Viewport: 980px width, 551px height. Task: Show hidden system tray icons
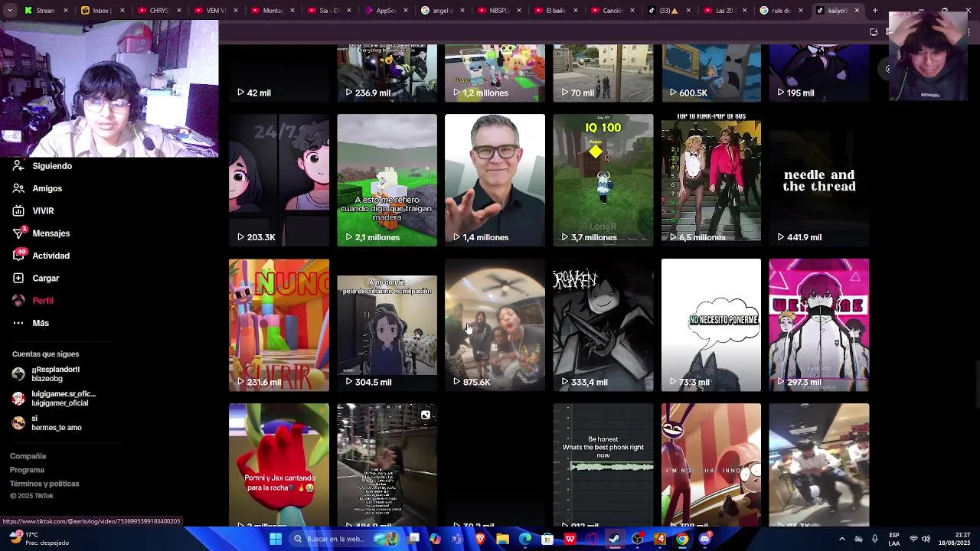[x=841, y=539]
